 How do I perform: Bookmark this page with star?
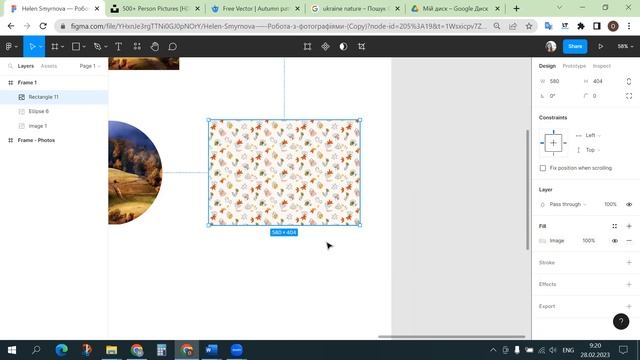coord(529,26)
